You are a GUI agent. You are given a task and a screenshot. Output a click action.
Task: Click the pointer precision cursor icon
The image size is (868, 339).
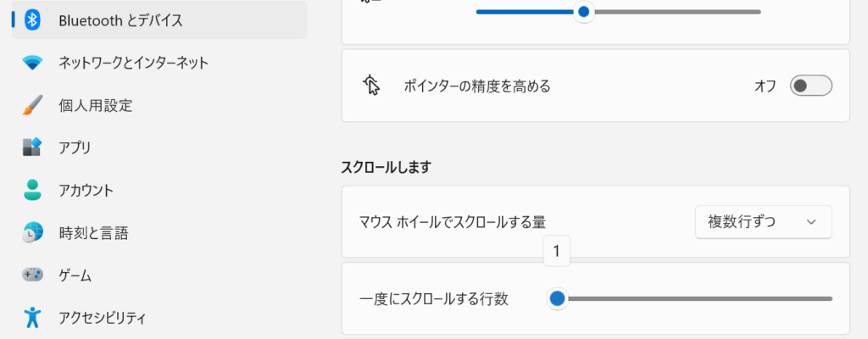point(371,86)
